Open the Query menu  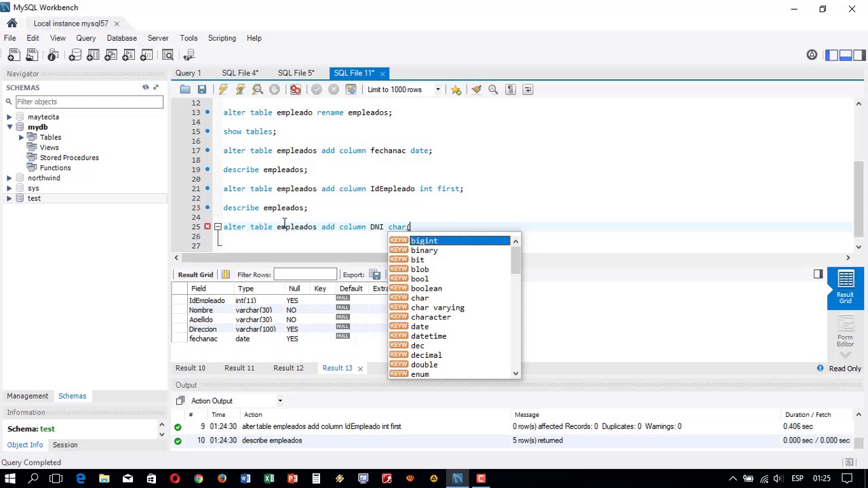86,38
